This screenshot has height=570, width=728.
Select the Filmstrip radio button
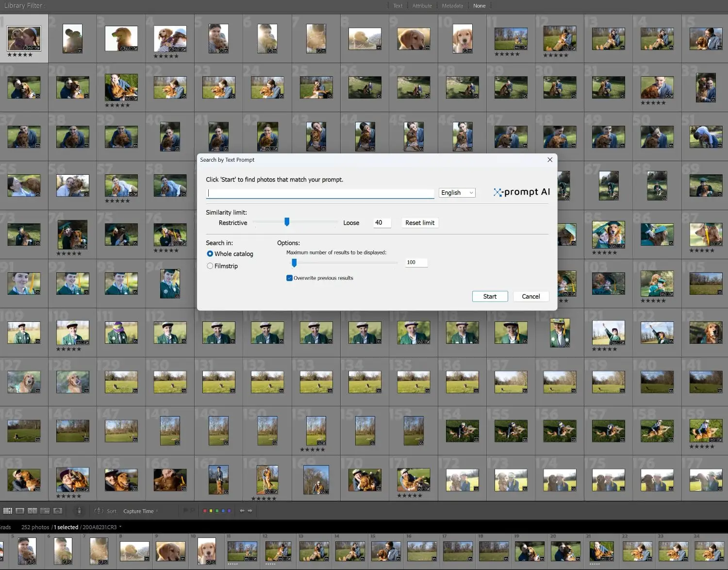[x=210, y=266]
